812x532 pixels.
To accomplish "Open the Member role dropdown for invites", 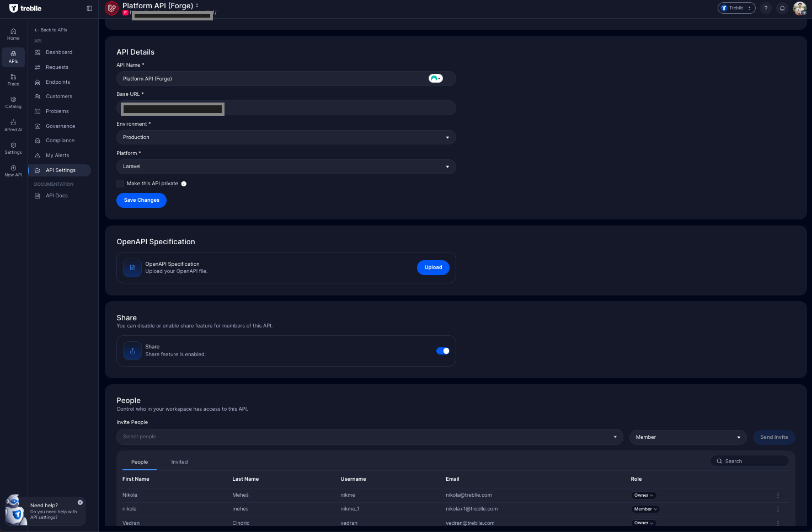I will point(687,437).
